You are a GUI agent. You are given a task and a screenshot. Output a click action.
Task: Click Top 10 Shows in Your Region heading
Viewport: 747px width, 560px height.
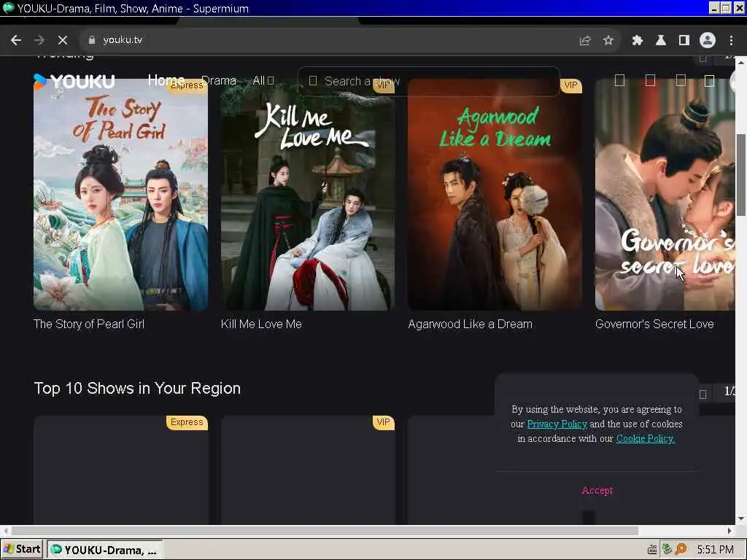[137, 389]
